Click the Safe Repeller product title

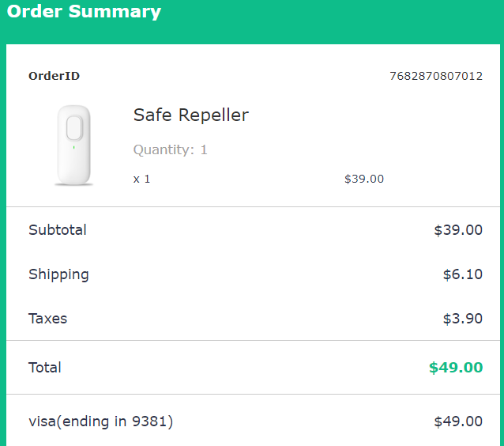pyautogui.click(x=190, y=115)
